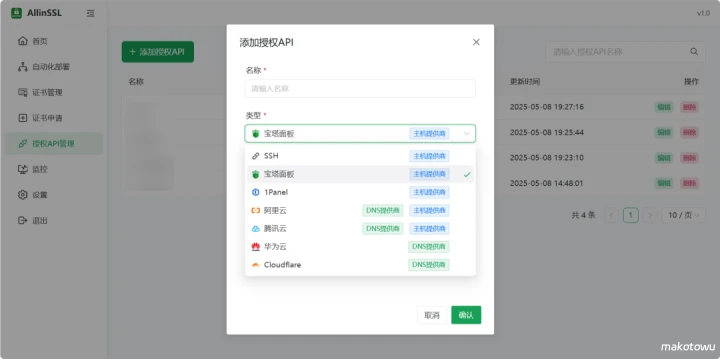Click timestamp 2025-05-08 14:48:01
Image resolution: width=720 pixels, height=360 pixels.
pos(546,184)
